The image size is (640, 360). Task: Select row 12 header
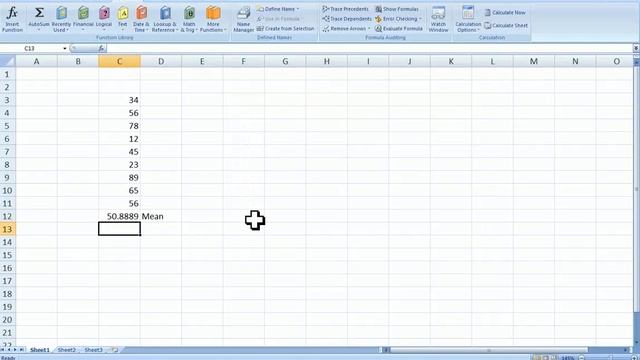7,216
